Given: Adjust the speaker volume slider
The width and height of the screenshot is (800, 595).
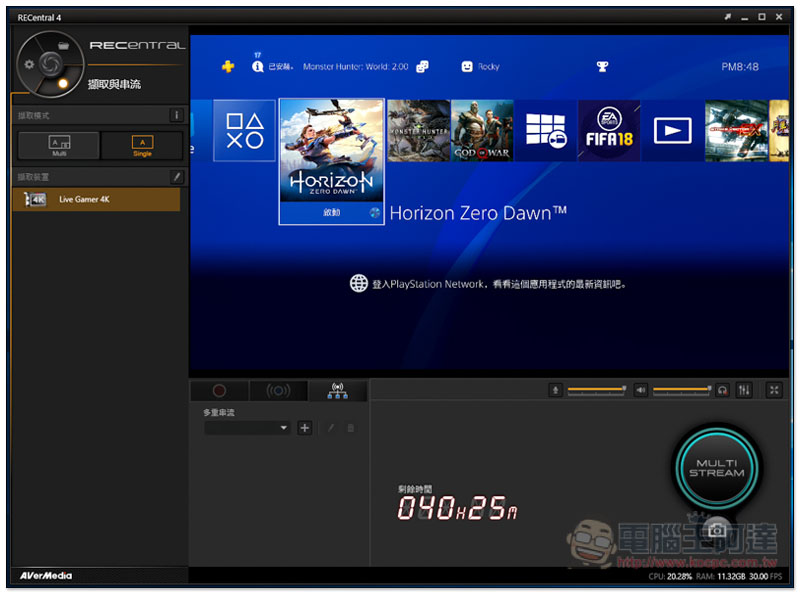Looking at the screenshot, I should click(682, 389).
